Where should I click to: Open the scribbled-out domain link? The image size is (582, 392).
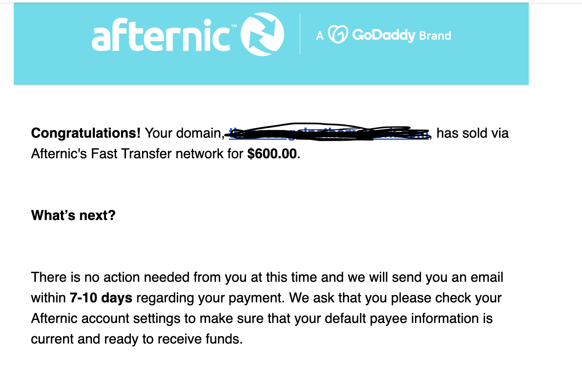(329, 133)
